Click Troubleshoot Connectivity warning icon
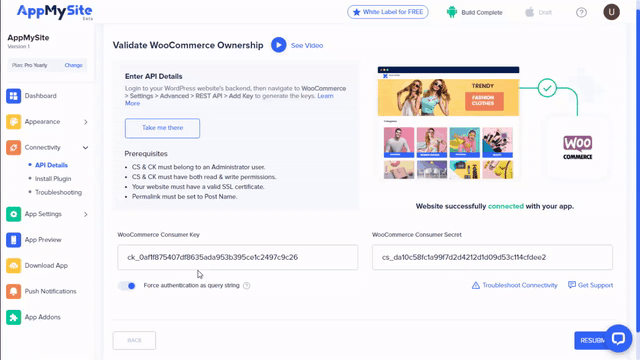 pyautogui.click(x=476, y=285)
